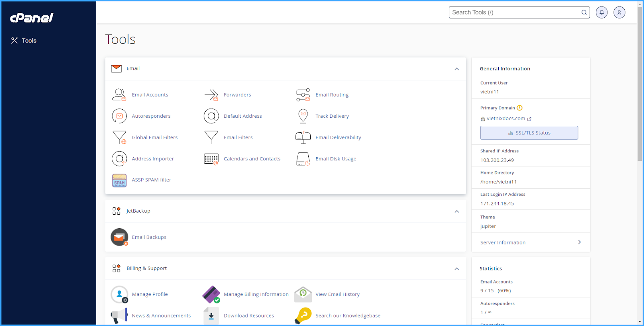Screen dimensions: 644x326
Task: Open the Email Backups icon
Action: click(x=119, y=237)
